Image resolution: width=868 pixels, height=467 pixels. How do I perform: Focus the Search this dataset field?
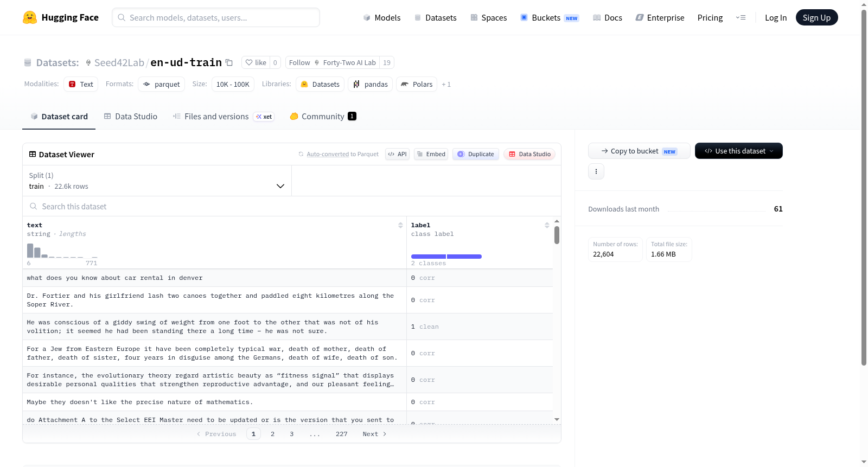(x=292, y=206)
